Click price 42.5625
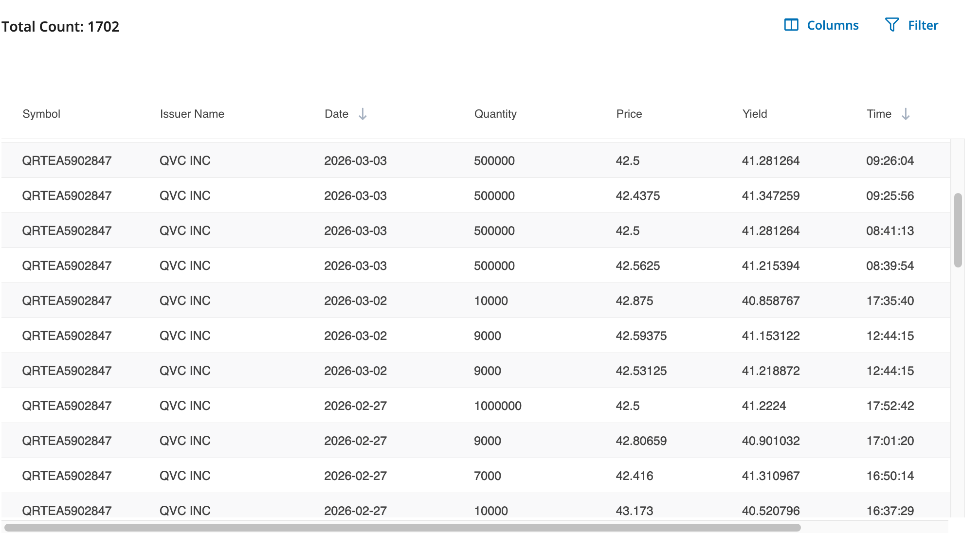 click(x=638, y=266)
